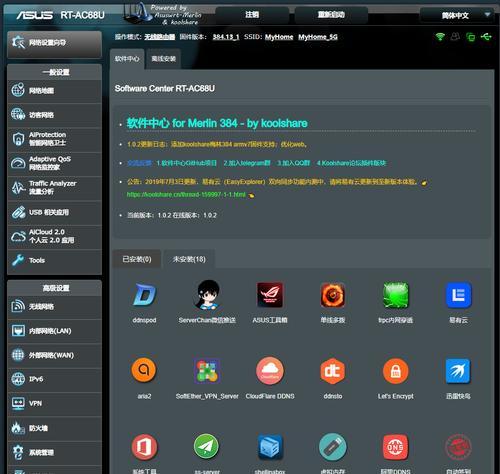This screenshot has height=474, width=500.
Task: Open the ASUS工具箱 ROG plugin
Action: click(270, 295)
